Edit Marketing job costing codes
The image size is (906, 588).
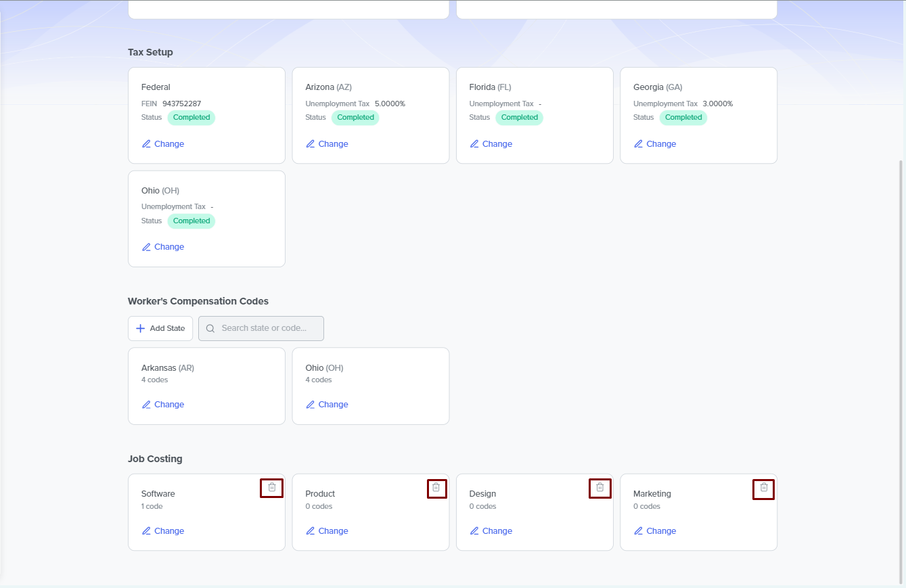point(654,531)
